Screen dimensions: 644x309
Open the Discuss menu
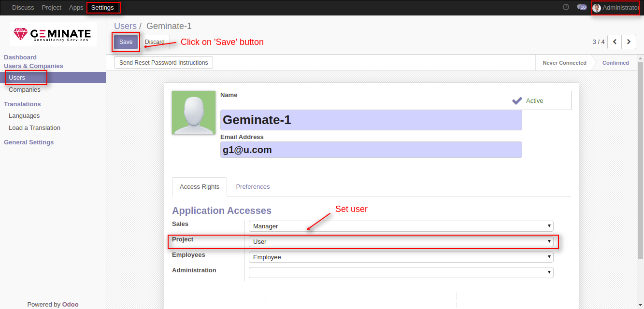click(23, 8)
